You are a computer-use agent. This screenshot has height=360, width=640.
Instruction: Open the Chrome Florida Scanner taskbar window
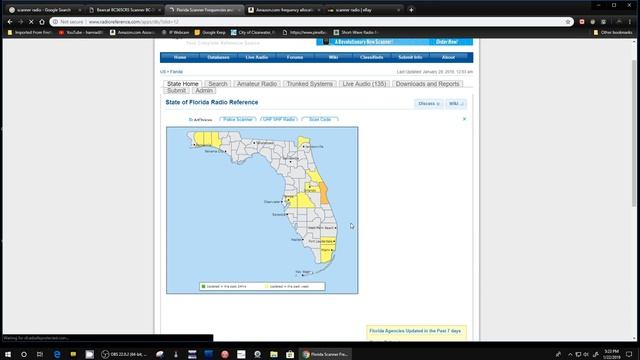[x=326, y=354]
